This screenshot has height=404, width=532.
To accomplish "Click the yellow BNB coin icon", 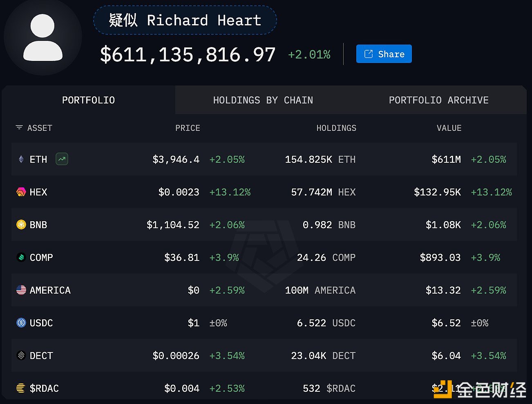I will [x=21, y=224].
